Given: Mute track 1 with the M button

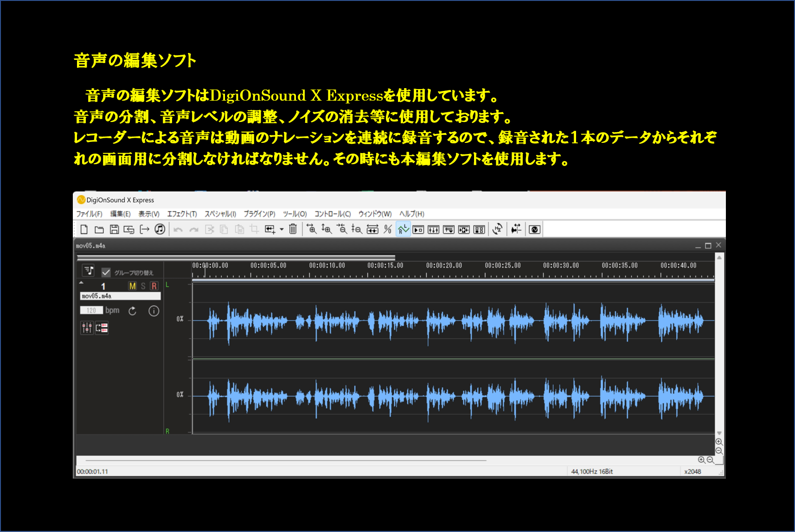Looking at the screenshot, I should pyautogui.click(x=133, y=286).
